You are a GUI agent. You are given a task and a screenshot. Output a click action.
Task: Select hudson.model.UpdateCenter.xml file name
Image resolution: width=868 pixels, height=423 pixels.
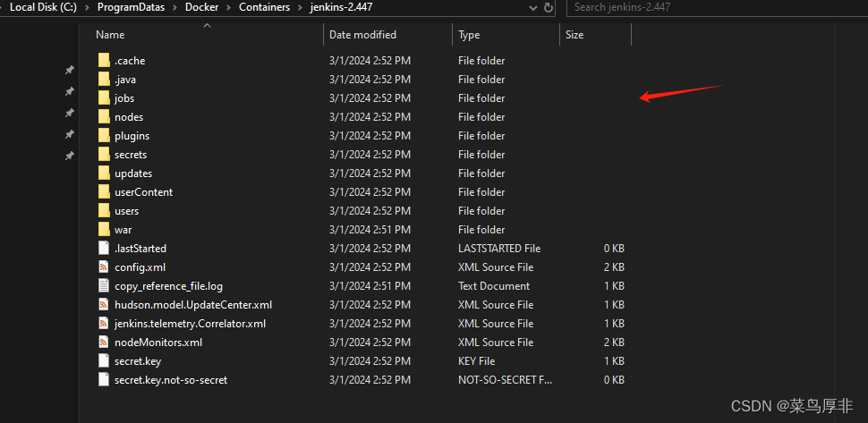point(193,305)
